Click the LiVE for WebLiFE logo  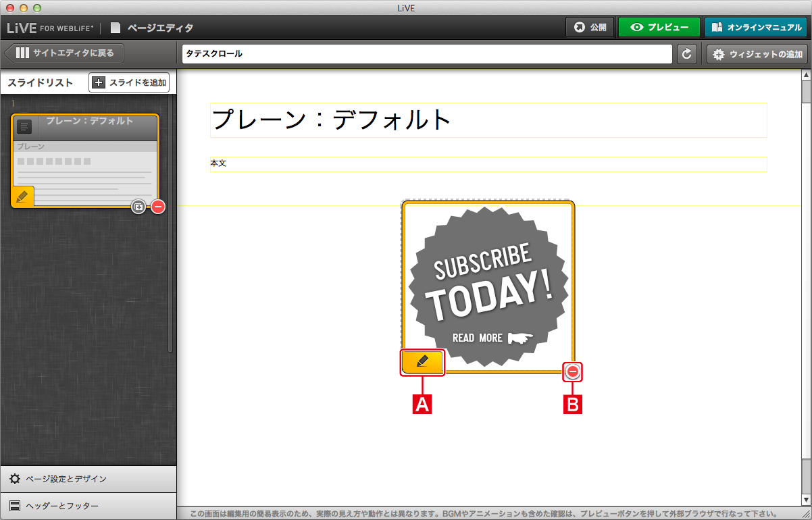(50, 28)
